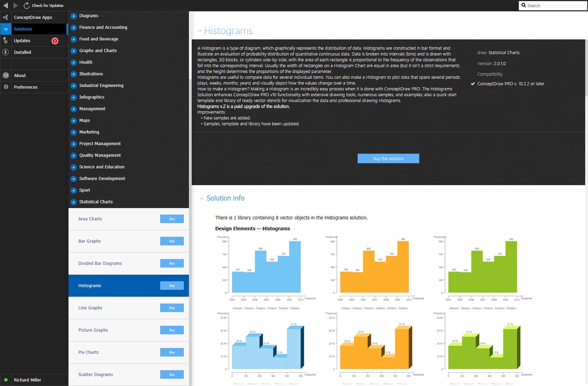Screen dimensions: 588x386
Task: Expand the Management category
Action: (x=73, y=109)
